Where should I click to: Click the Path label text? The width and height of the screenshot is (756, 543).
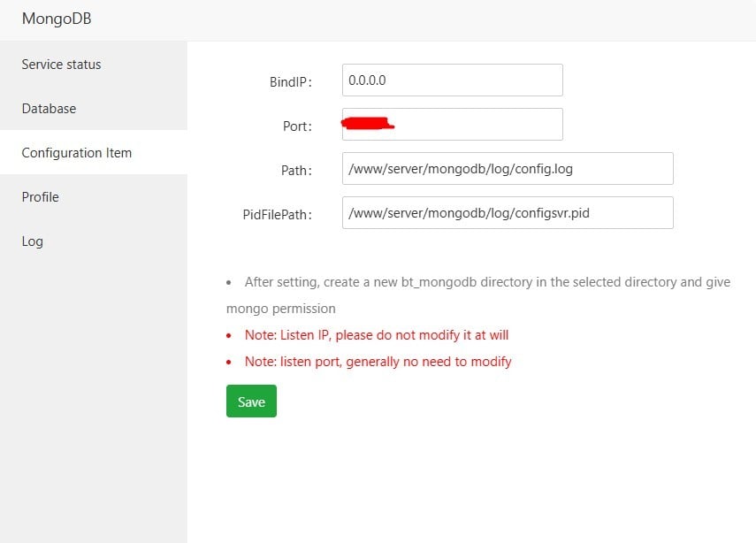[295, 170]
